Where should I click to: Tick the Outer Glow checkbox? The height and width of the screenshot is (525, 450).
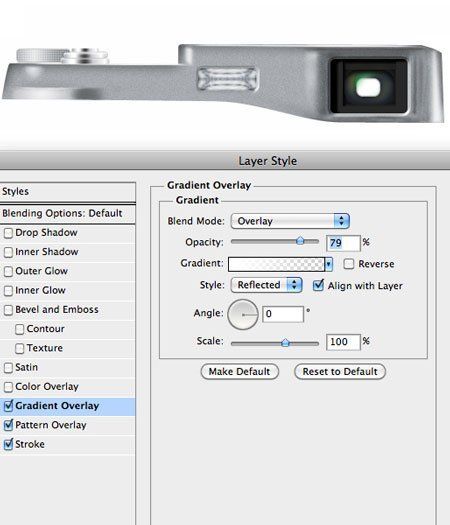[x=8, y=272]
